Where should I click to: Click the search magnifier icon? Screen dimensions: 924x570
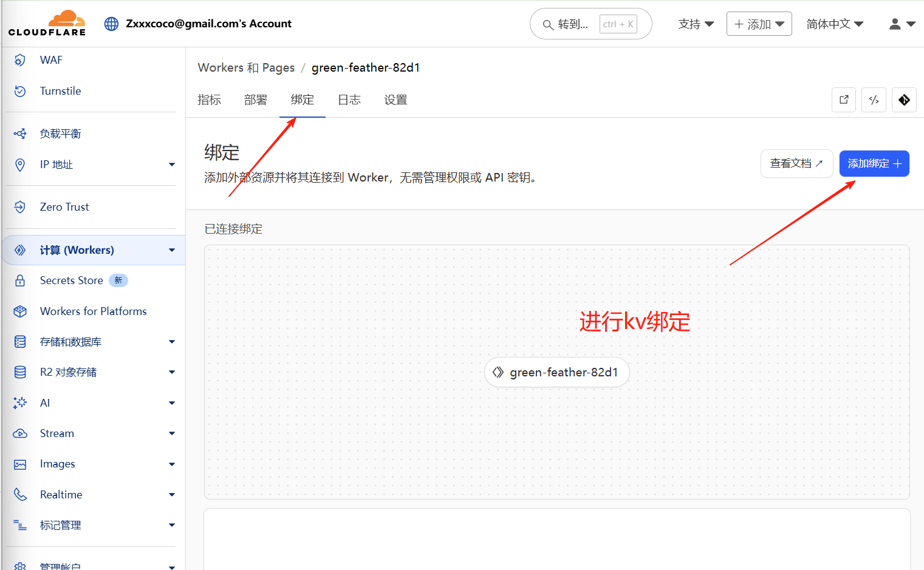coord(548,25)
